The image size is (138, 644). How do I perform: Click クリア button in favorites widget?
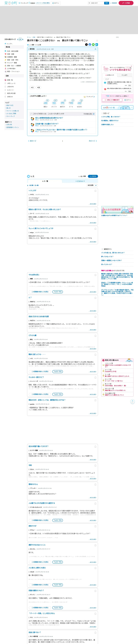(107, 79)
